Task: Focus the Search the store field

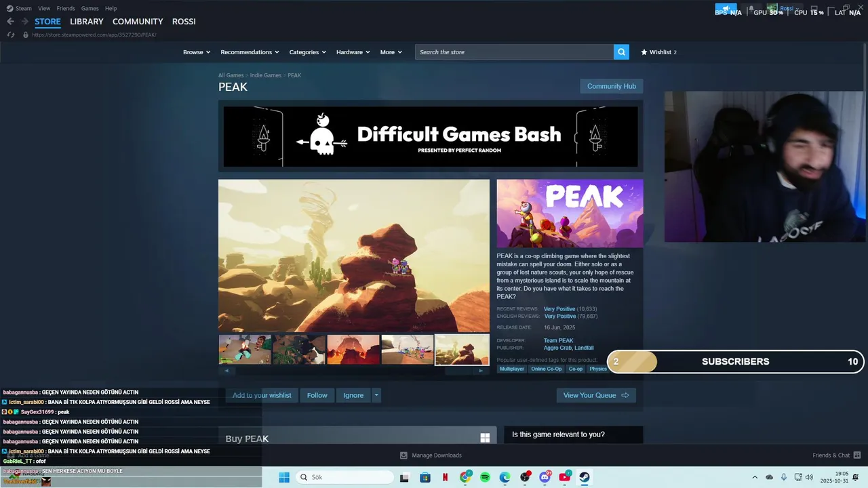Action: (514, 52)
